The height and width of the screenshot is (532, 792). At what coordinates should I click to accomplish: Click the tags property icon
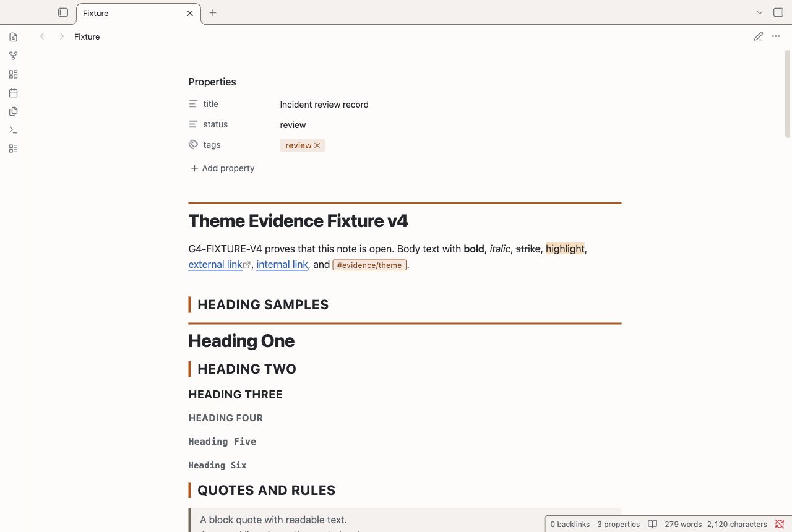[x=194, y=145]
